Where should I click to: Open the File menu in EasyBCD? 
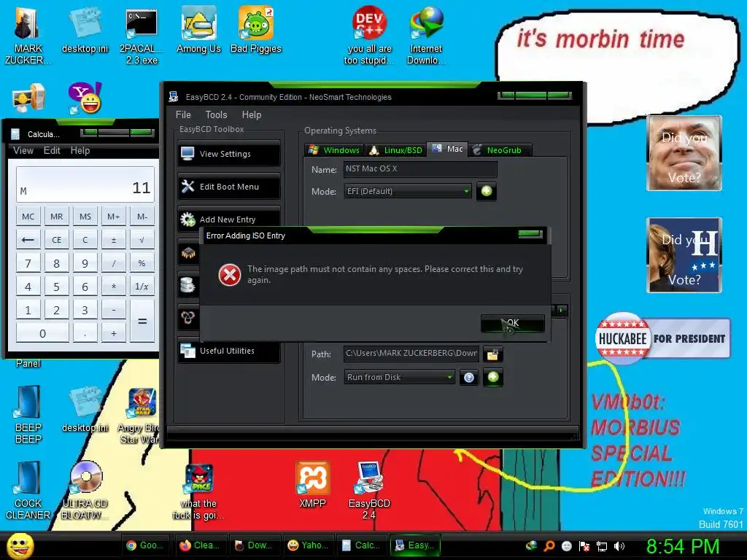coord(183,114)
